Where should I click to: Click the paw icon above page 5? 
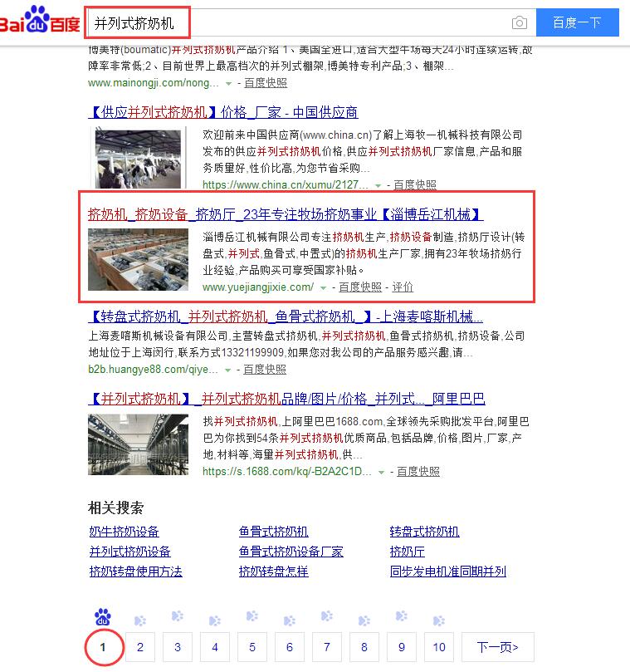coord(252,616)
